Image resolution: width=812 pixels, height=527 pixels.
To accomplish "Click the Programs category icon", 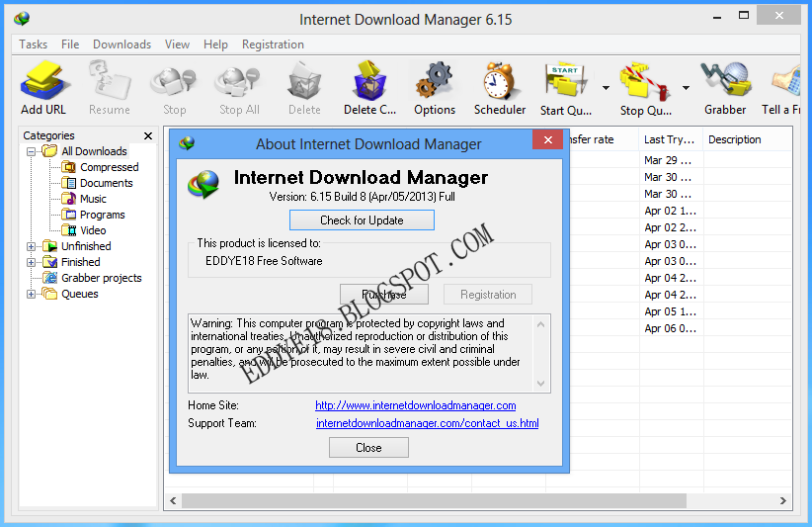I will pos(68,215).
